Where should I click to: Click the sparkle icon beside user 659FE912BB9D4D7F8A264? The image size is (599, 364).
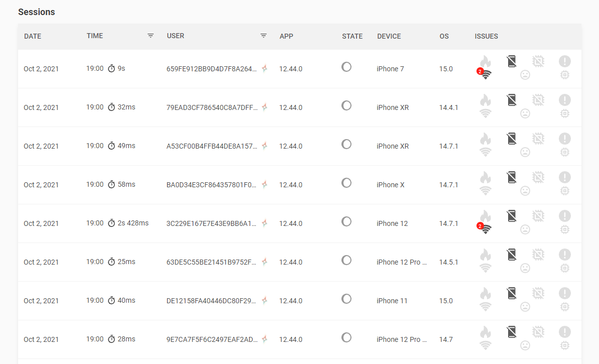[265, 68]
